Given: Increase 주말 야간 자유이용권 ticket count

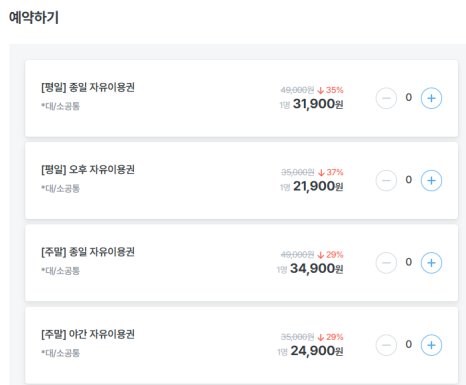Looking at the screenshot, I should (x=431, y=345).
